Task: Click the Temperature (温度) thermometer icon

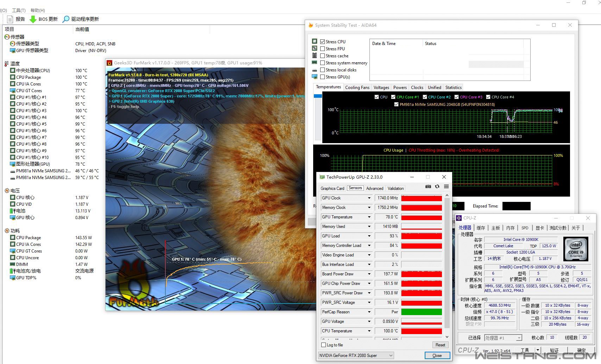Action: 7,64
